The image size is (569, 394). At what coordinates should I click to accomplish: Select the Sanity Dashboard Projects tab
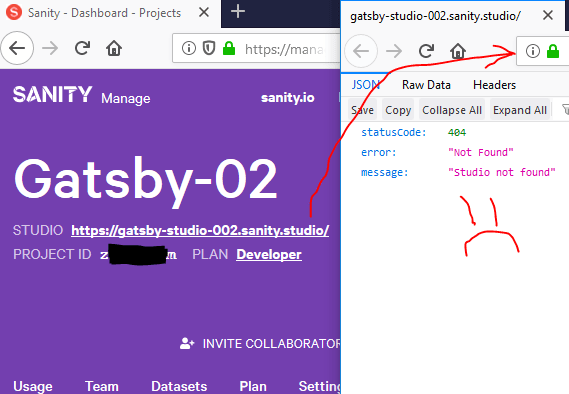[x=110, y=13]
